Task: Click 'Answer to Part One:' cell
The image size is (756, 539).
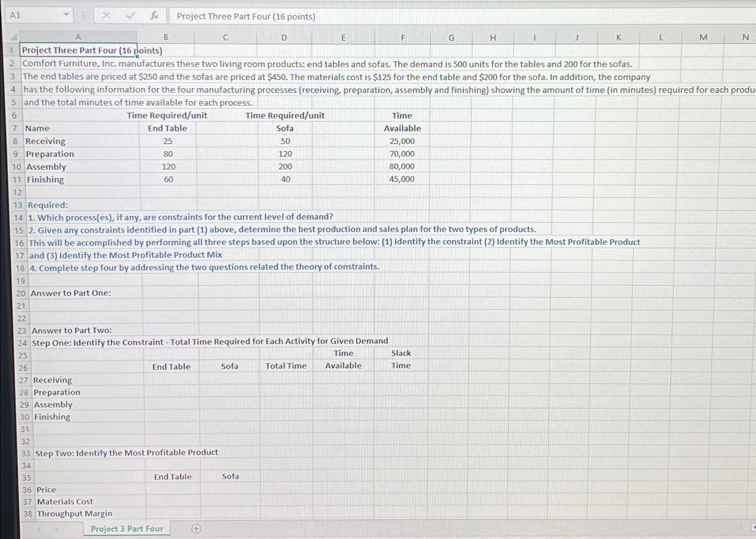Action: coord(71,293)
